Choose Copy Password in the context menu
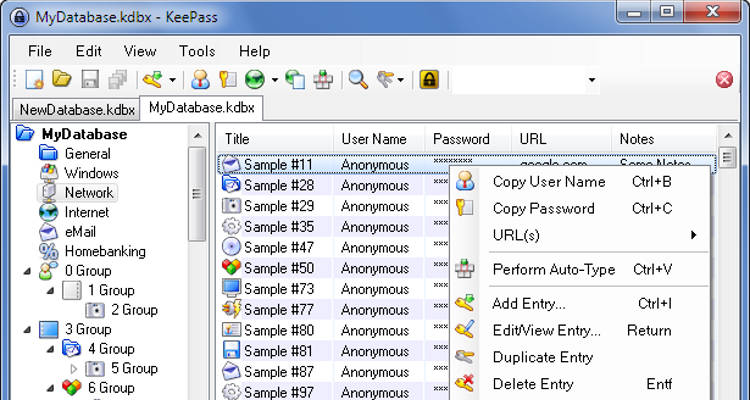Screen dimensions: 750x400 [580, 209]
